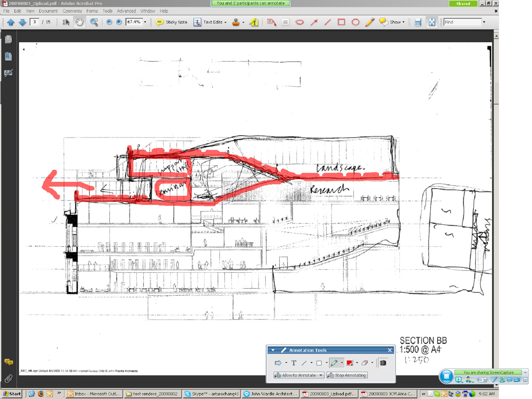This screenshot has width=532, height=399.
Task: Open the Find options dropdown arrow
Action: click(x=484, y=22)
